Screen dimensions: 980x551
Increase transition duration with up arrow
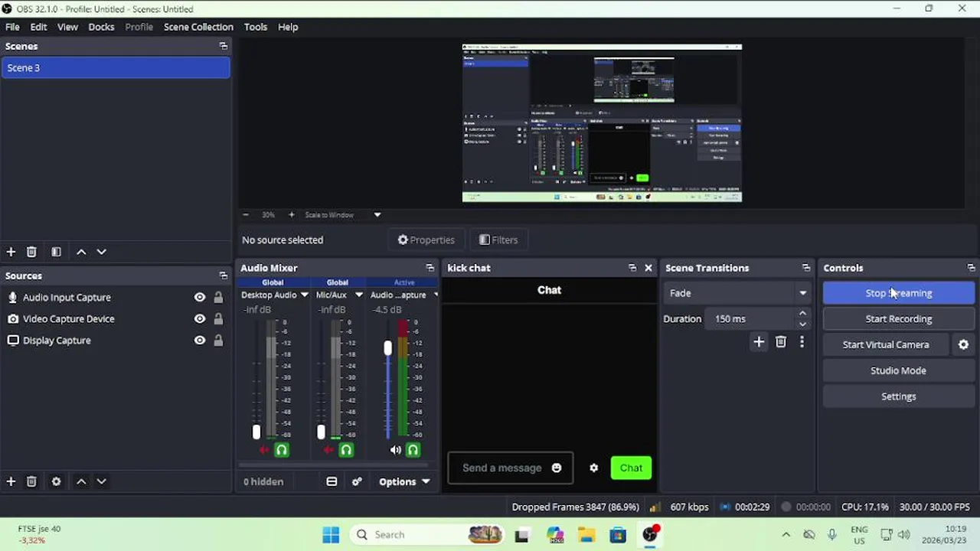[802, 313]
